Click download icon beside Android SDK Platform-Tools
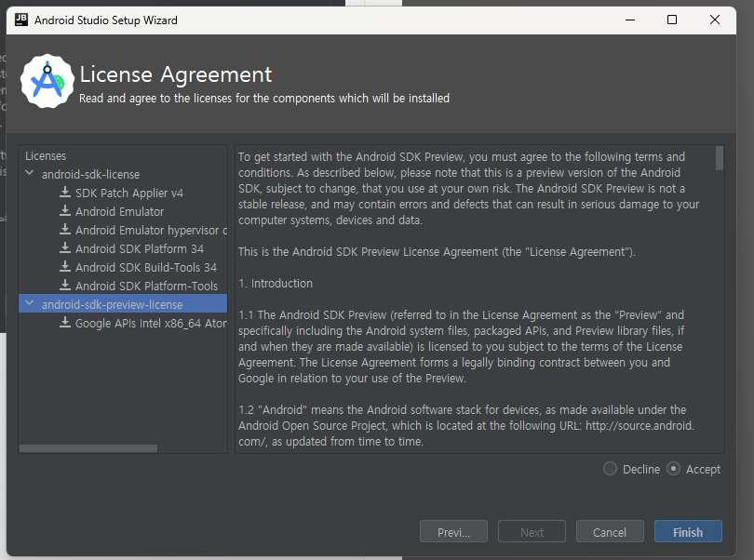 click(x=65, y=286)
